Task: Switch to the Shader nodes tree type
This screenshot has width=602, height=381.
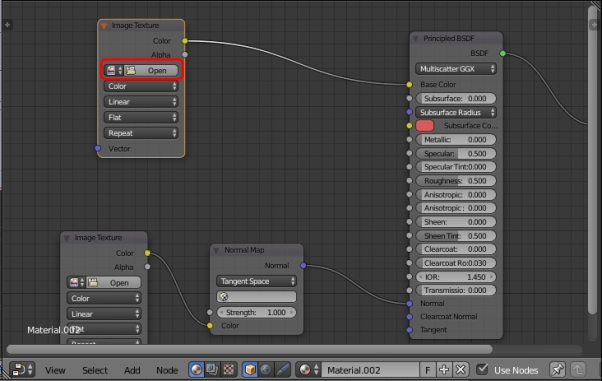Action: [197, 370]
